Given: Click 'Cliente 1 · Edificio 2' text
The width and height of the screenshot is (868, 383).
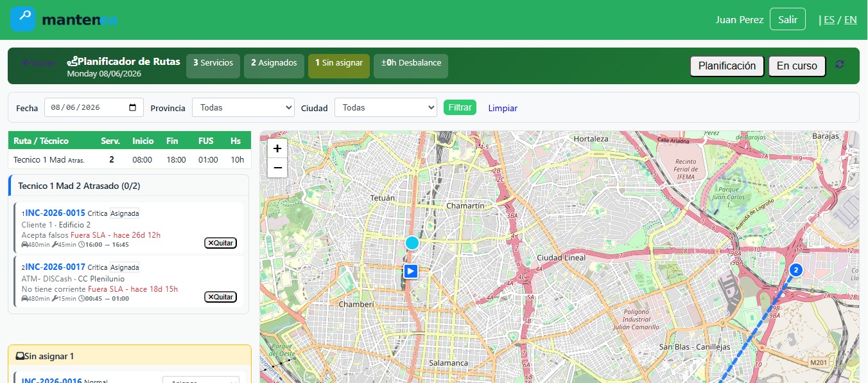Looking at the screenshot, I should point(56,225).
